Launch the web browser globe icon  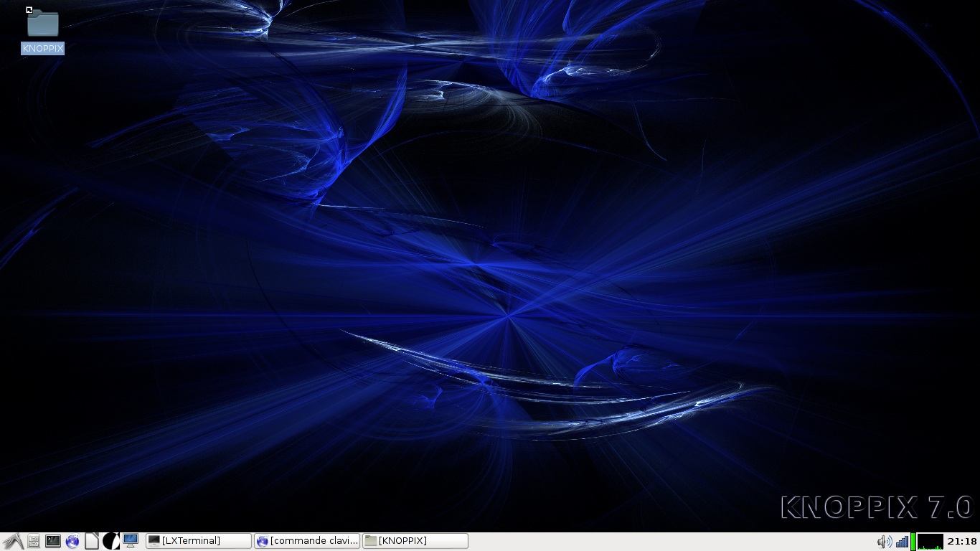72,541
